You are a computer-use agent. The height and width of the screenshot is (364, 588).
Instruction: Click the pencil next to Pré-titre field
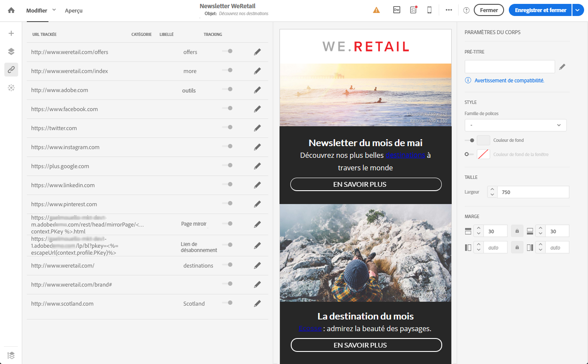[562, 67]
